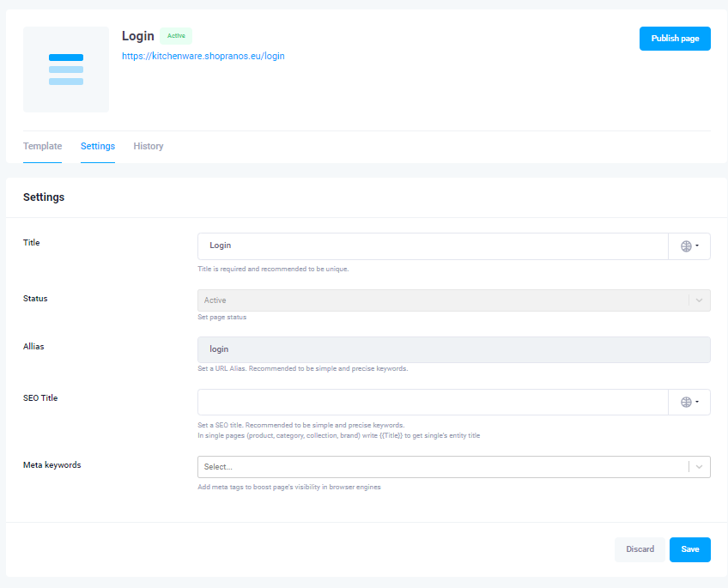Viewport: 728px width, 588px height.
Task: Click the Meta keywords Select placeholder field
Action: click(x=442, y=467)
